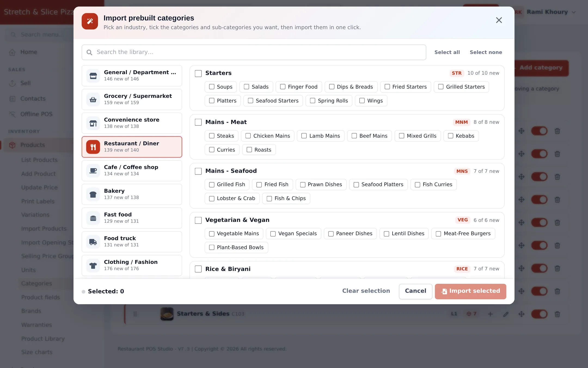Viewport: 588px width, 368px height.
Task: Click the Food truck icon
Action: click(x=93, y=242)
